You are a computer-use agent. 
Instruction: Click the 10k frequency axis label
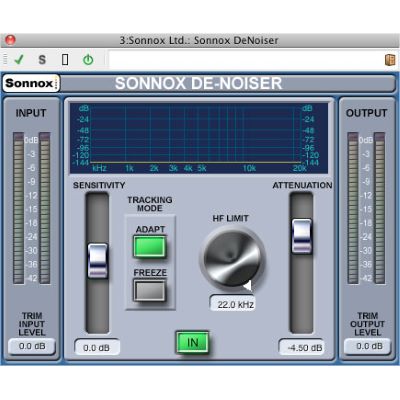click(x=249, y=168)
